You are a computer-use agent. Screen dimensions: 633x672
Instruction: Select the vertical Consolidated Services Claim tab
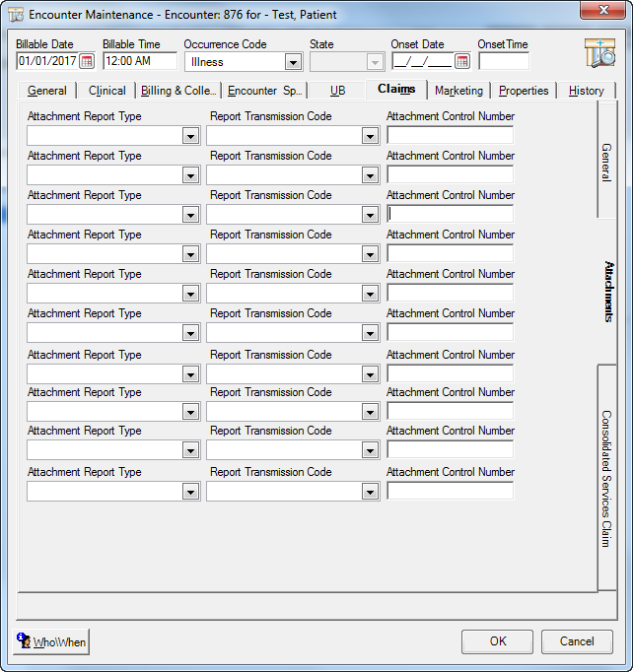(x=606, y=478)
